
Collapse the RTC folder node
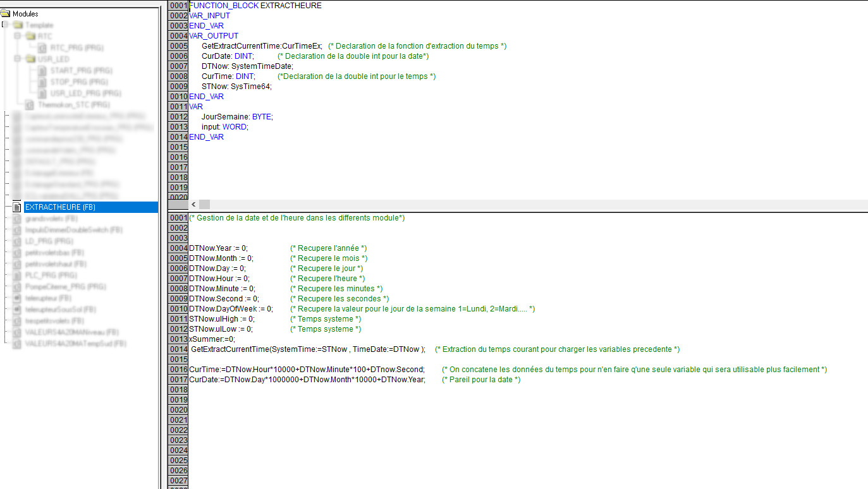pyautogui.click(x=17, y=36)
